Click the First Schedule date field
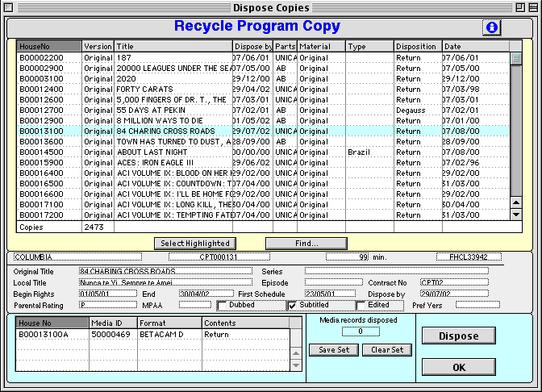542x392 pixels. (330, 294)
